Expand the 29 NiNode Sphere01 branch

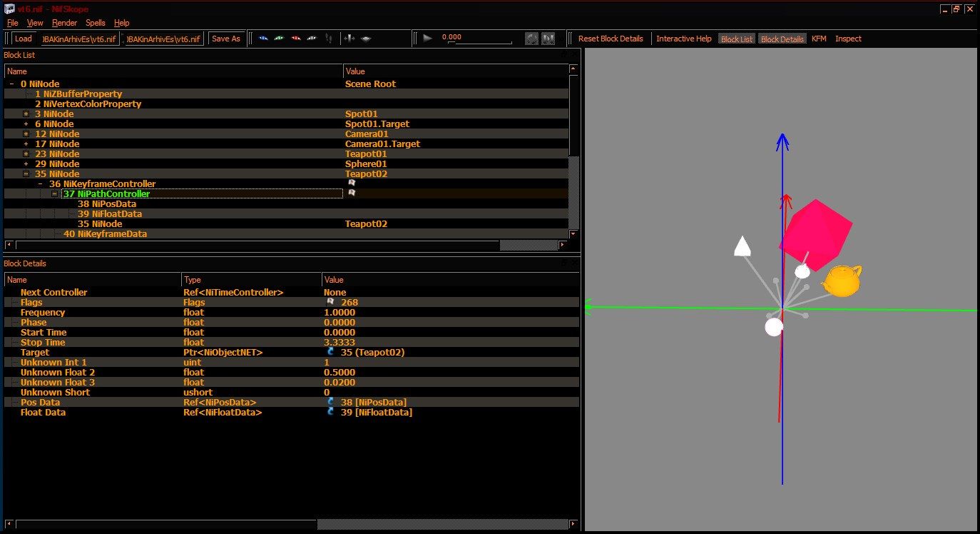click(x=26, y=163)
